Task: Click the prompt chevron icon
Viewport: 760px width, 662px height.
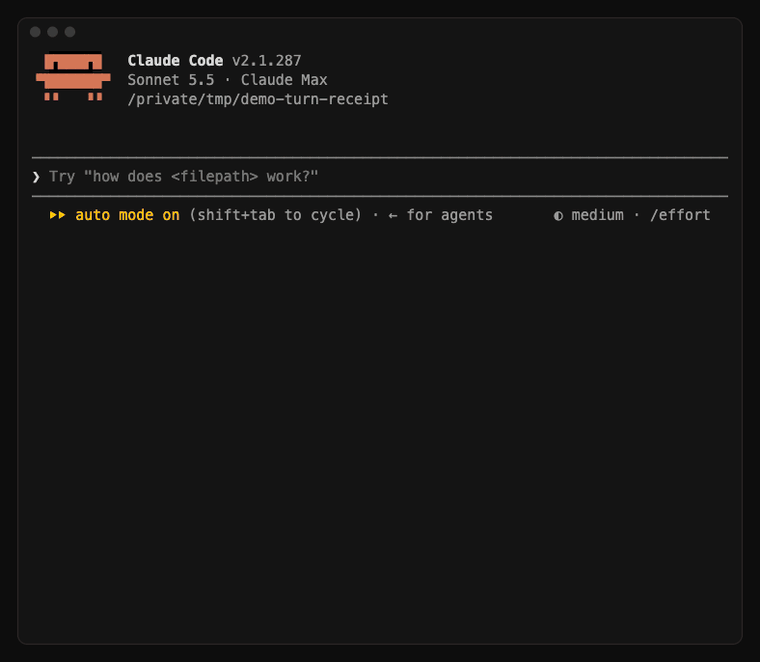Action: tap(36, 177)
